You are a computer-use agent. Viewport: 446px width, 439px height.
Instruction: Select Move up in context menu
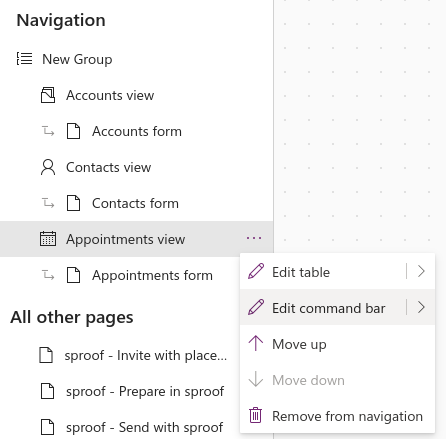(x=337, y=344)
